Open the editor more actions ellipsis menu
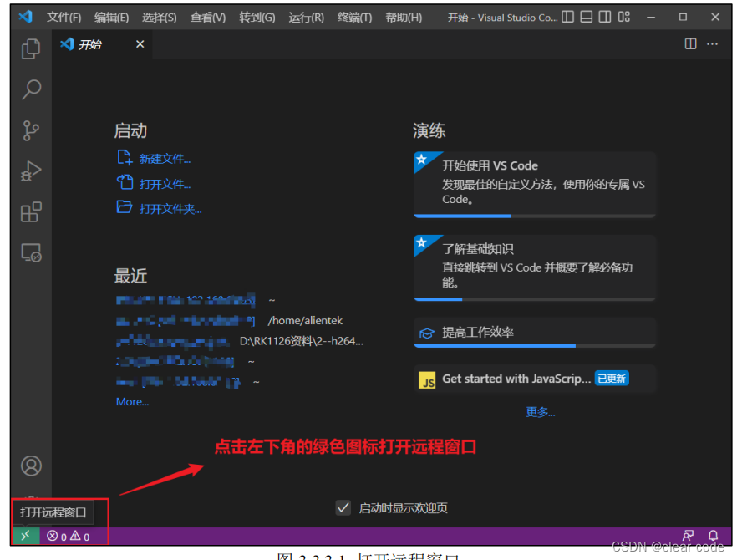Image resolution: width=737 pixels, height=560 pixels. pyautogui.click(x=712, y=44)
